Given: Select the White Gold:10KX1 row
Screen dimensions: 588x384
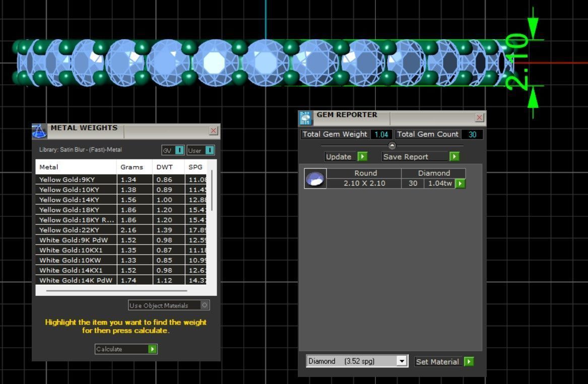Looking at the screenshot, I should tap(121, 250).
